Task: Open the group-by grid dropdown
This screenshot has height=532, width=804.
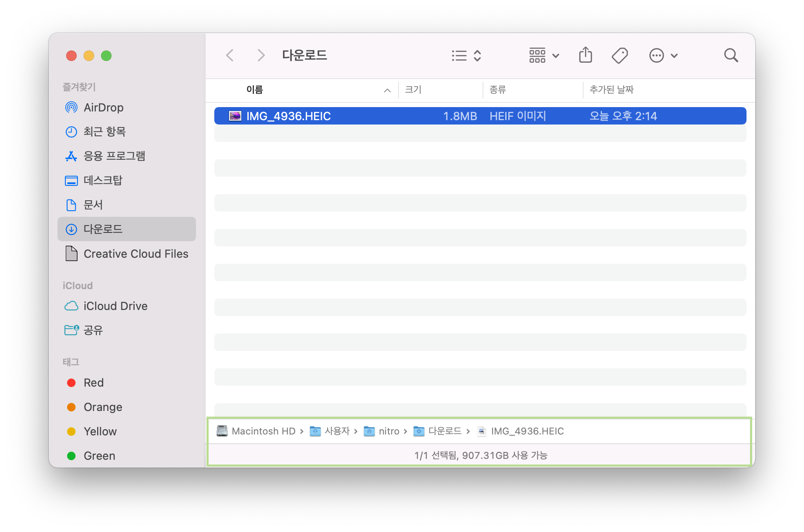Action: pyautogui.click(x=544, y=55)
